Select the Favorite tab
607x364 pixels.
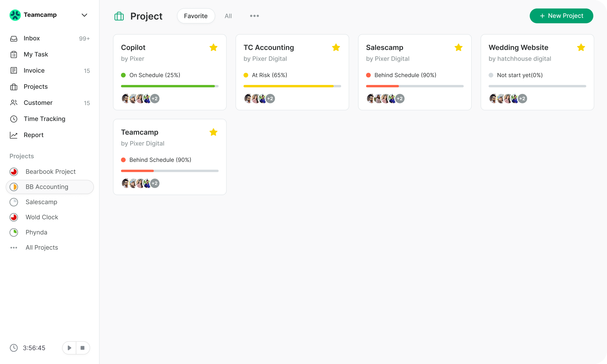196,16
